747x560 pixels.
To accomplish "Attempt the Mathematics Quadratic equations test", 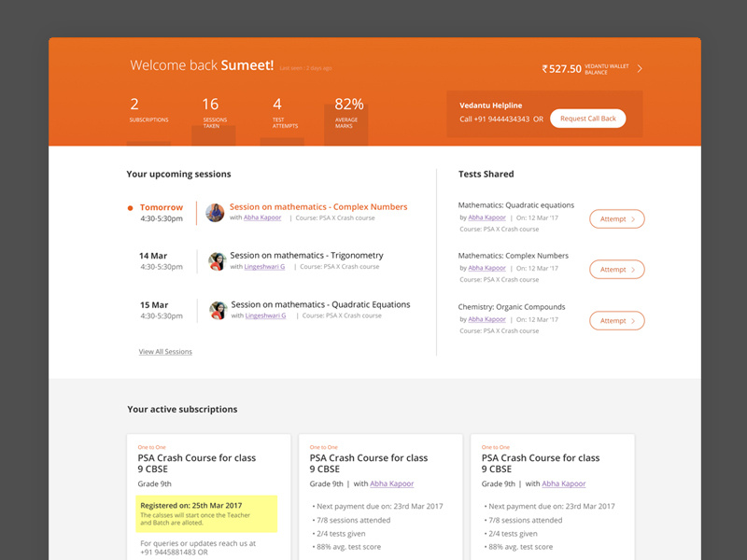I will (616, 218).
